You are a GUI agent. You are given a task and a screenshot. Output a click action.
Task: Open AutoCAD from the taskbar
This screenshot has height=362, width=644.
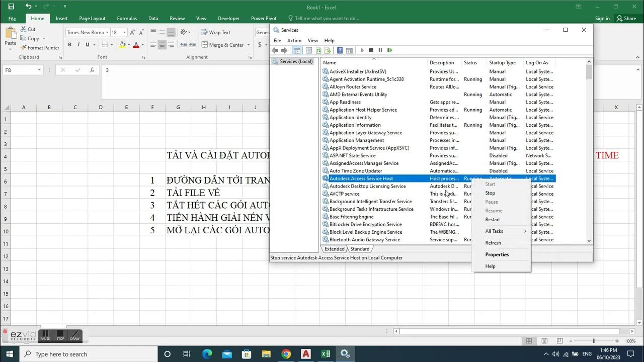[305, 354]
